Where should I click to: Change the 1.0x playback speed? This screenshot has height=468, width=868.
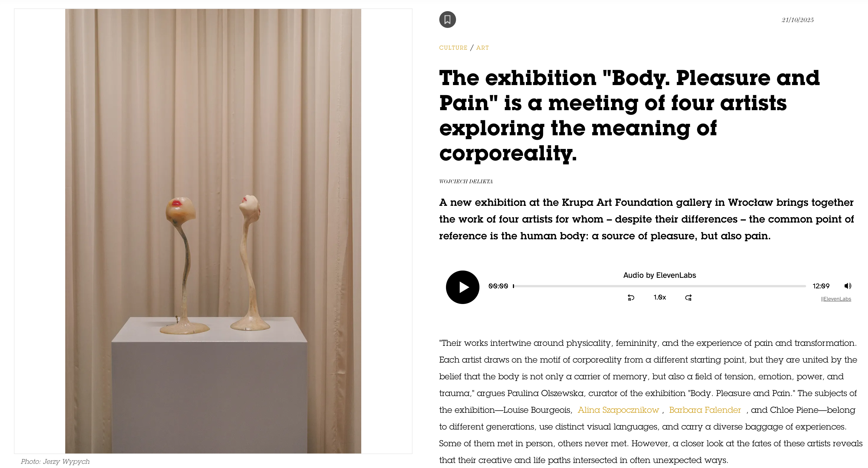pyautogui.click(x=660, y=297)
